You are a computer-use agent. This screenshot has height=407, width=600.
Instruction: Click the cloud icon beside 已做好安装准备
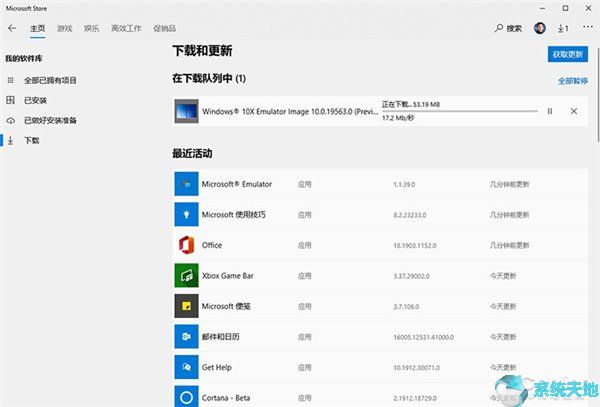(x=10, y=120)
